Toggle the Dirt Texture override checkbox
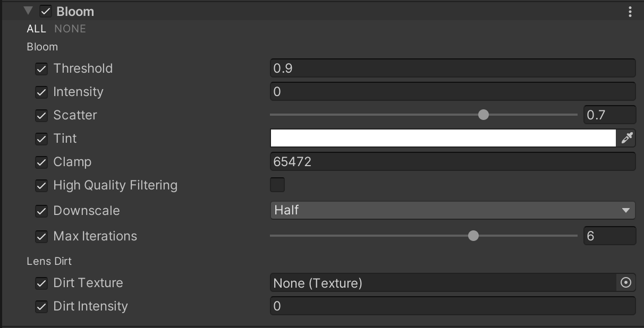The width and height of the screenshot is (644, 328). click(x=41, y=283)
